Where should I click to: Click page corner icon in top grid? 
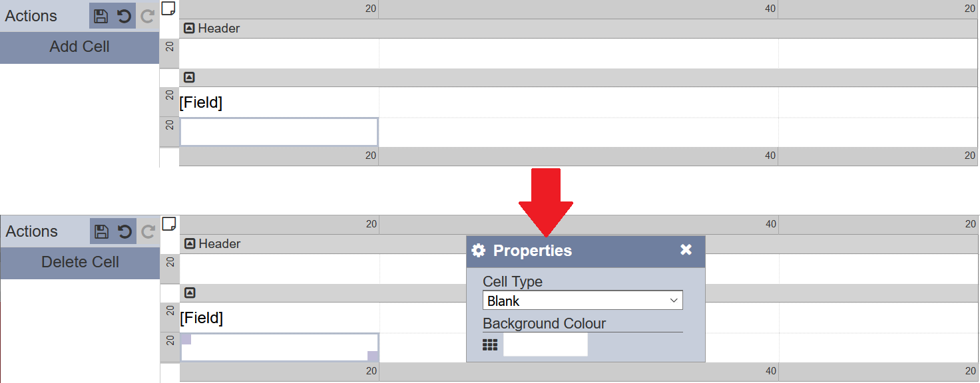(169, 8)
